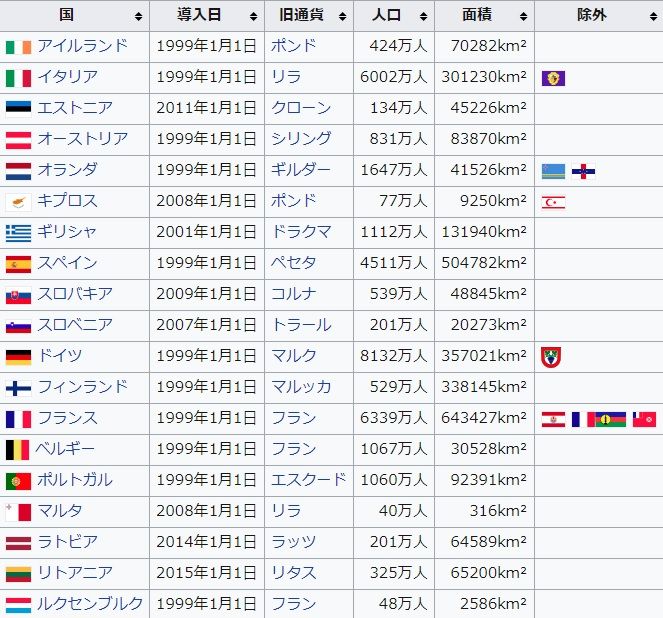Screen dimensions: 663x618
Task: Click the purple flag in Italy's 除外 cell
Action: click(551, 78)
